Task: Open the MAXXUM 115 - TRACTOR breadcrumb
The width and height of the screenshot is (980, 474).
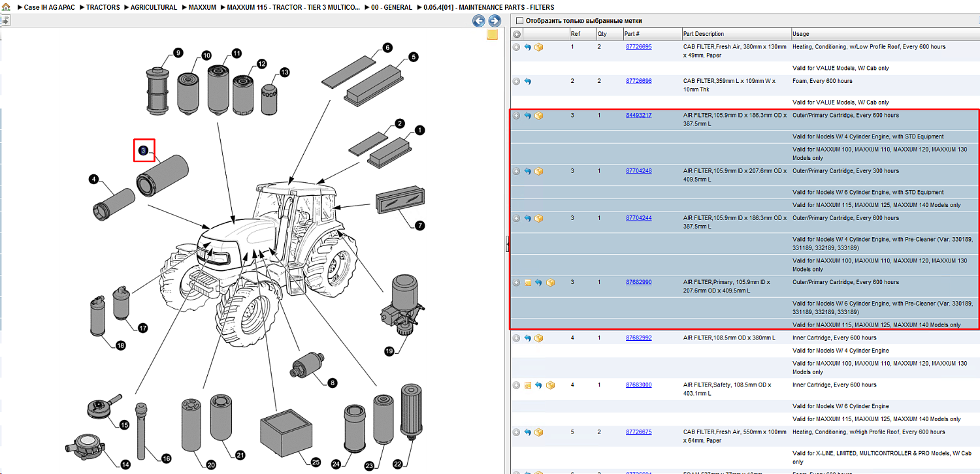Action: [293, 7]
